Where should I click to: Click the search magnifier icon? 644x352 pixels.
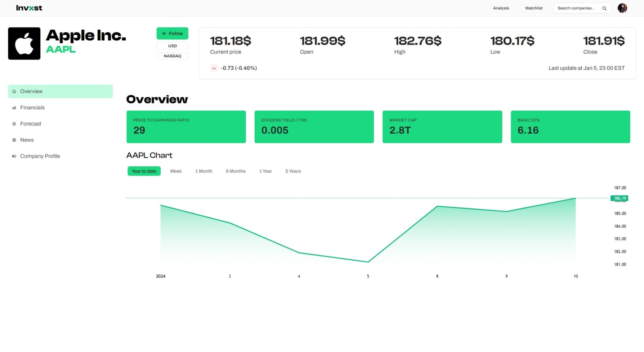[604, 8]
